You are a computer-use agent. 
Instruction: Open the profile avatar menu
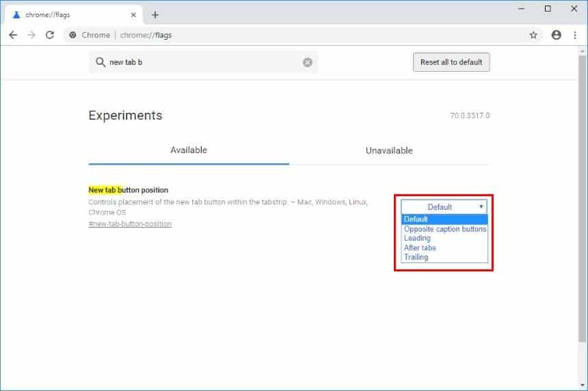tap(556, 35)
